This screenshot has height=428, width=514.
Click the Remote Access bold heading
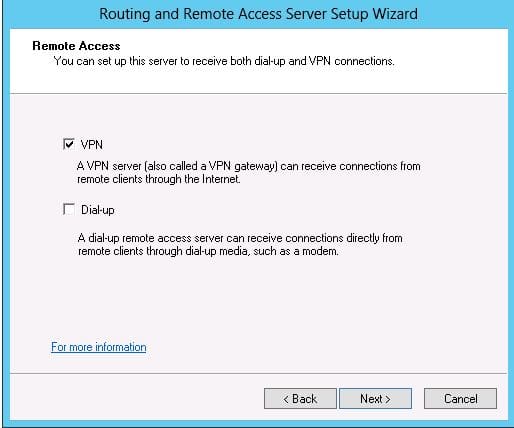click(76, 46)
